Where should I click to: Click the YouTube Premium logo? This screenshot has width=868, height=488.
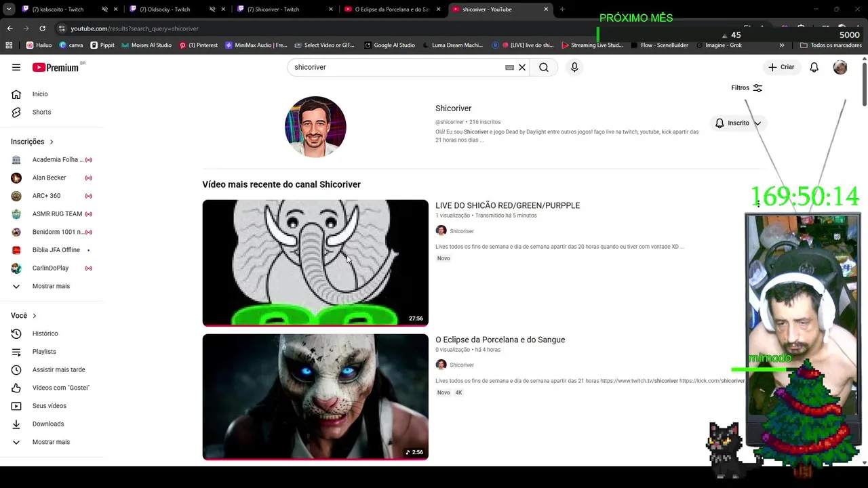pyautogui.click(x=56, y=67)
